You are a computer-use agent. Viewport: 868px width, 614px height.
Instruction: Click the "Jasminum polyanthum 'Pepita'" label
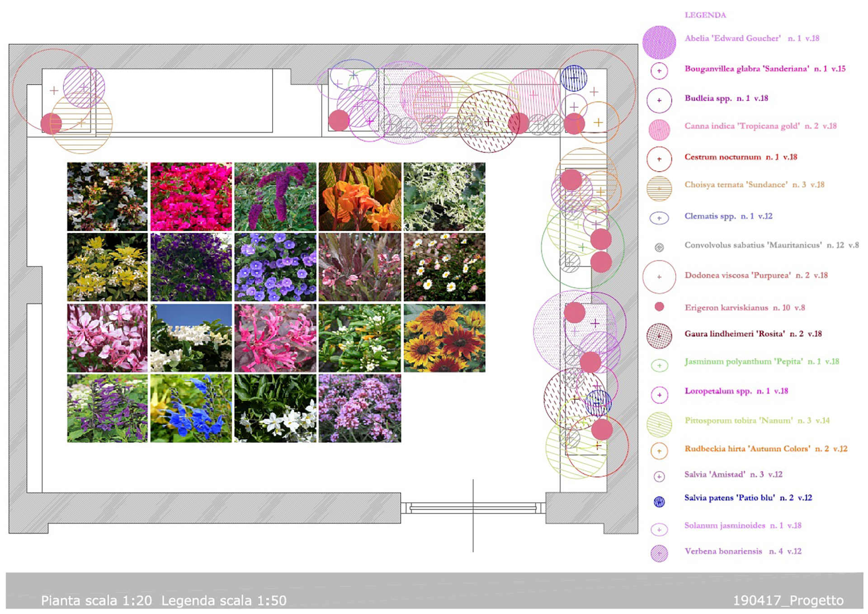[744, 361]
